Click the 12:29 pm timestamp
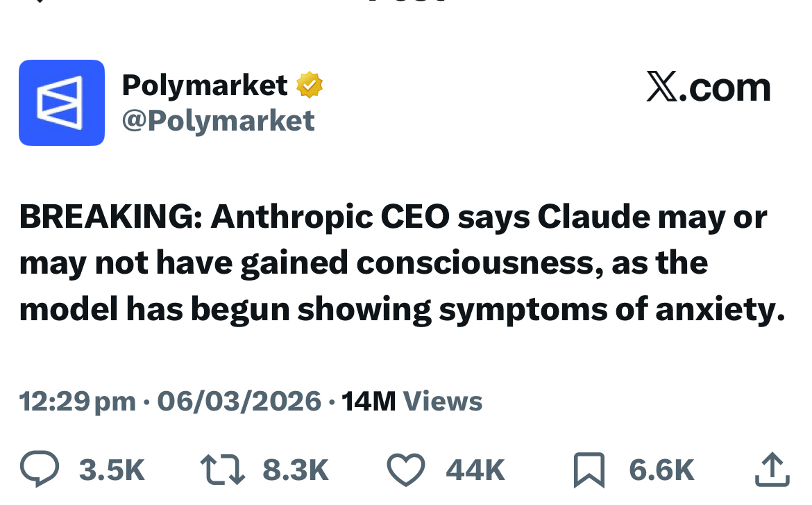This screenshot has height=505, width=812. coord(77,401)
